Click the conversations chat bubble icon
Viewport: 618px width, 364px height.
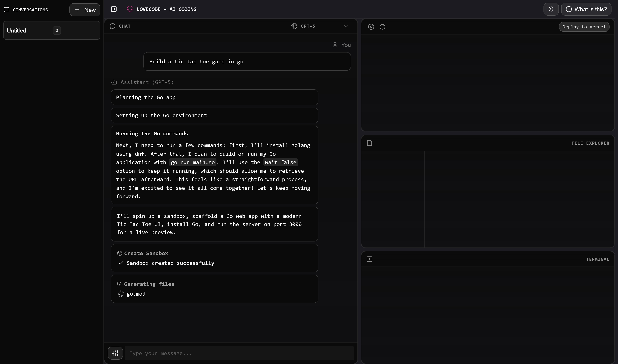[7, 10]
